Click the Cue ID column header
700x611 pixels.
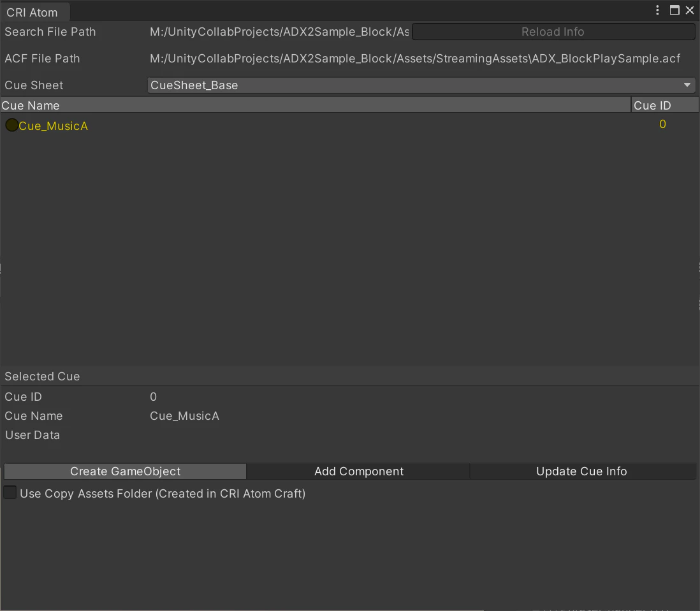[x=664, y=105]
